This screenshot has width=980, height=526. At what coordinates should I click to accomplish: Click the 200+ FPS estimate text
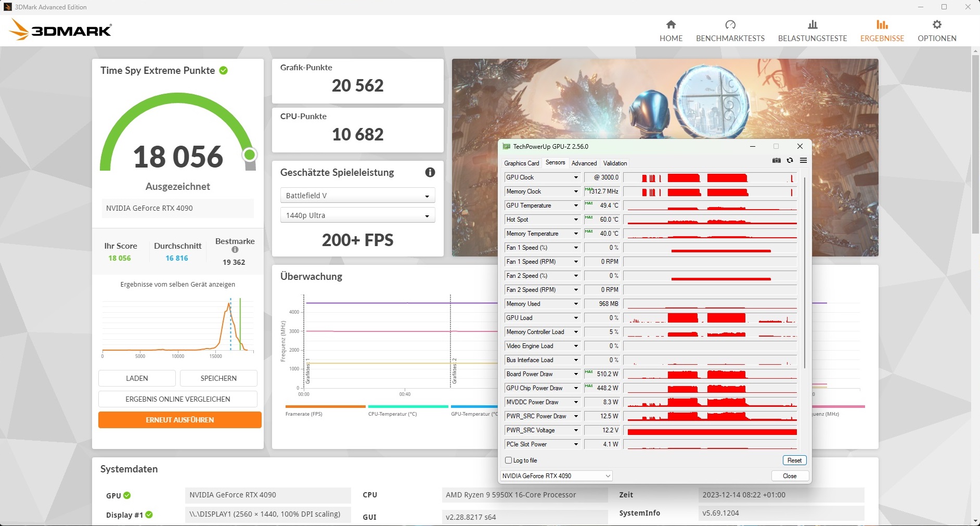click(358, 240)
